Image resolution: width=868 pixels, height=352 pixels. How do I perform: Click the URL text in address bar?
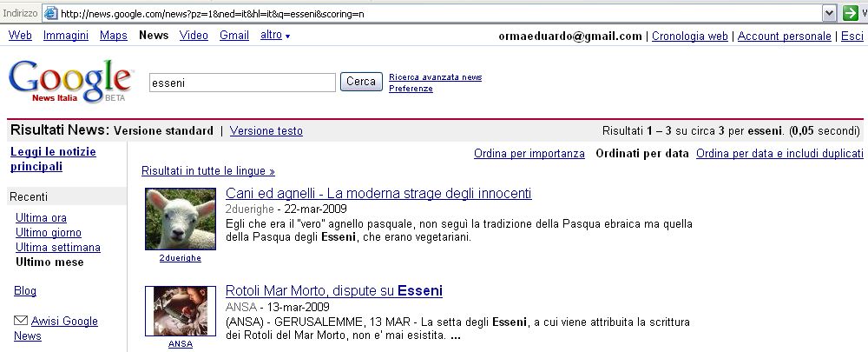(213, 14)
